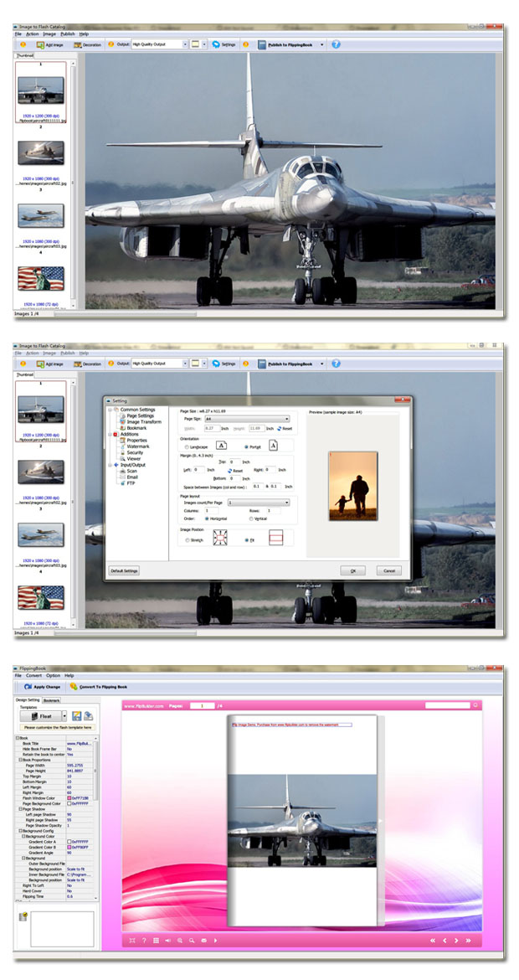Click email envelope icon in flipbook bar
This screenshot has height=980, width=519.
[x=203, y=940]
